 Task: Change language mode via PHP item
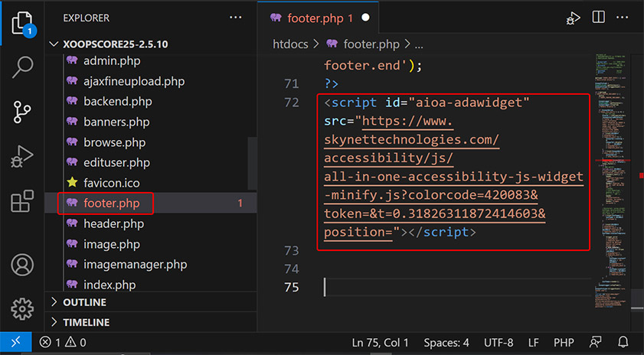[563, 342]
